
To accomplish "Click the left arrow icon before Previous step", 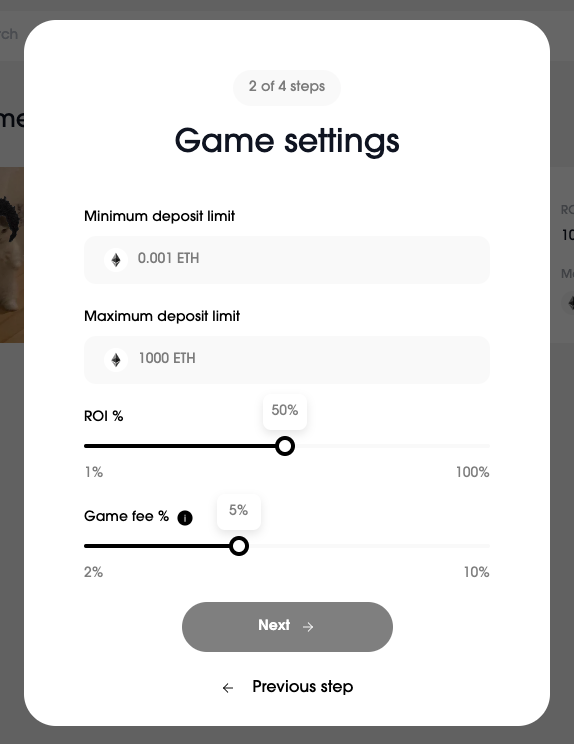I will coord(228,688).
